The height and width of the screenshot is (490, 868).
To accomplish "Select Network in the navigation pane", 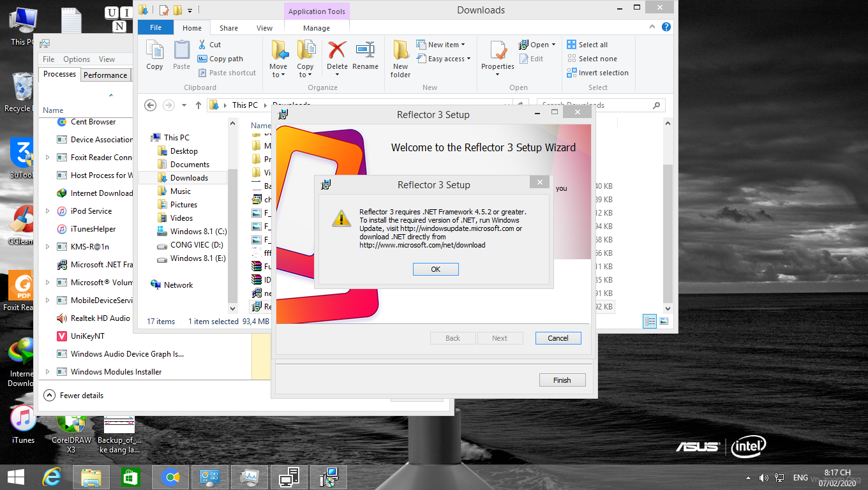I will pyautogui.click(x=178, y=285).
